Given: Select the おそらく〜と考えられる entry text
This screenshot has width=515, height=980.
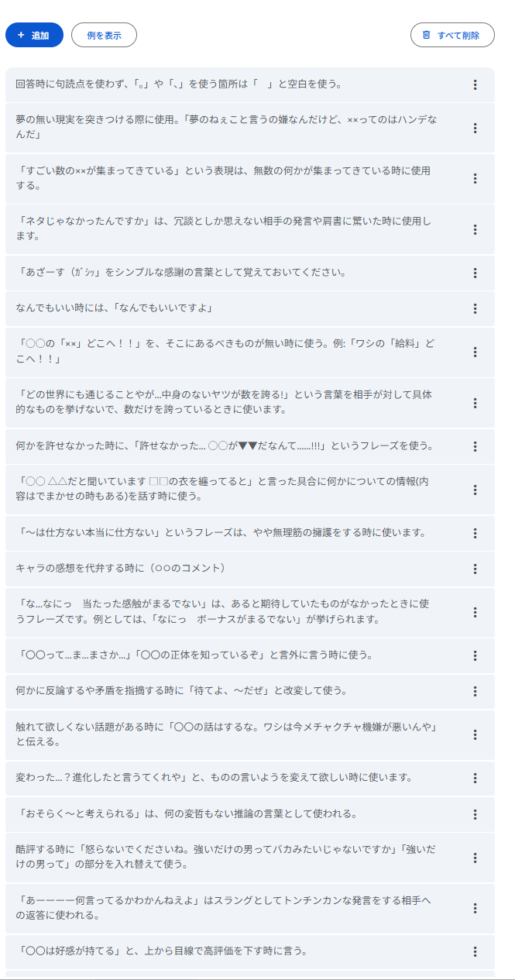Looking at the screenshot, I should 186,814.
